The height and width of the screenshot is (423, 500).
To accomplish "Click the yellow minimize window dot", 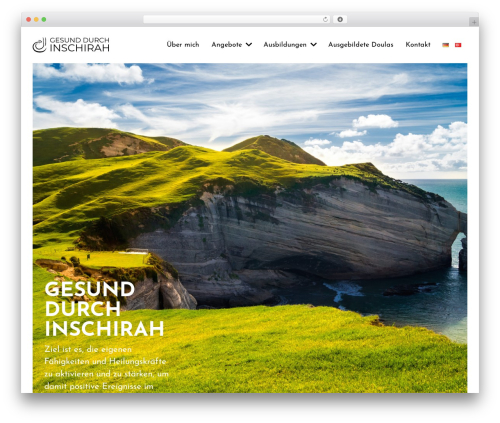I will coord(36,20).
